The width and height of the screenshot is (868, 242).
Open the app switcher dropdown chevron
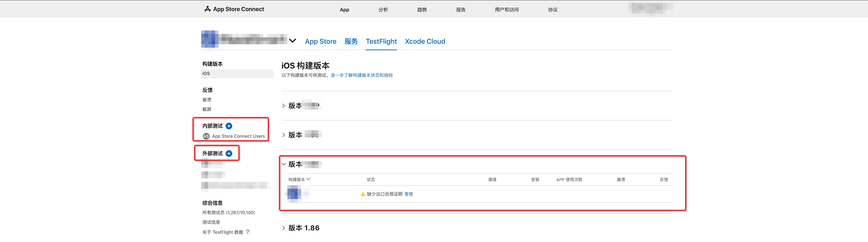[292, 41]
